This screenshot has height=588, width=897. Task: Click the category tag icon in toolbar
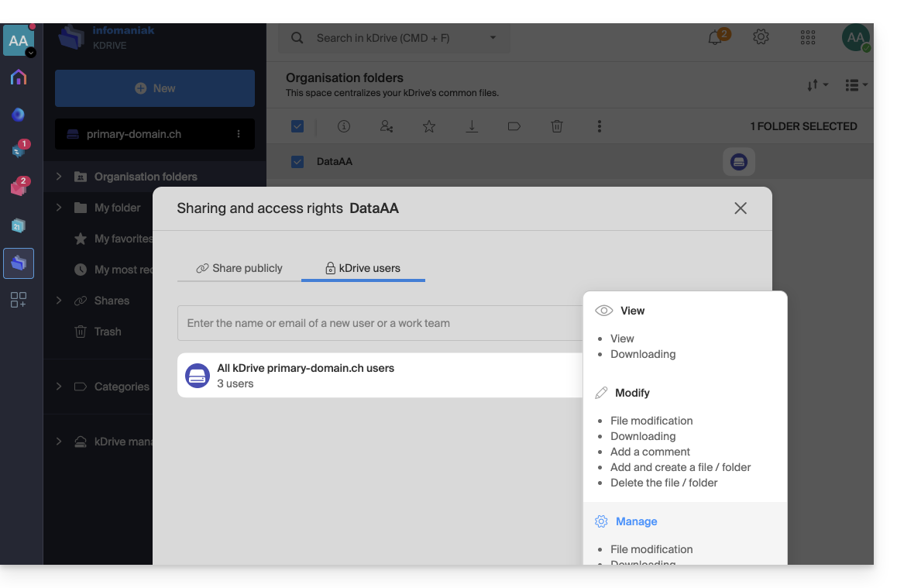coord(514,126)
